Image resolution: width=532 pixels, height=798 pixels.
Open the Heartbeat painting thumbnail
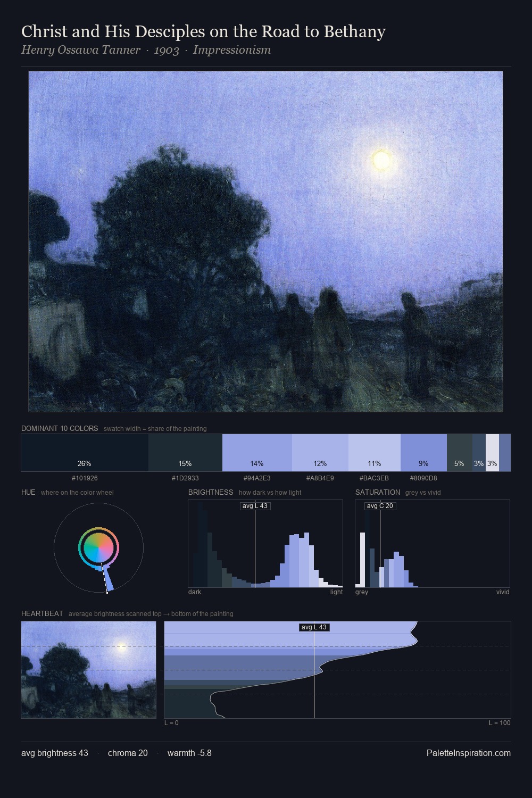[x=88, y=670]
